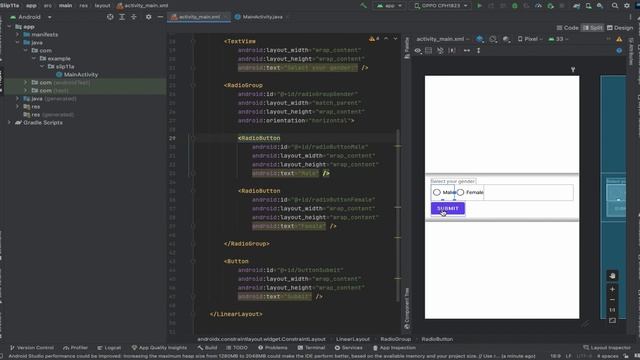This screenshot has width=640, height=360.
Task: Click Expand All icon in Project panel
Action: click(122, 17)
